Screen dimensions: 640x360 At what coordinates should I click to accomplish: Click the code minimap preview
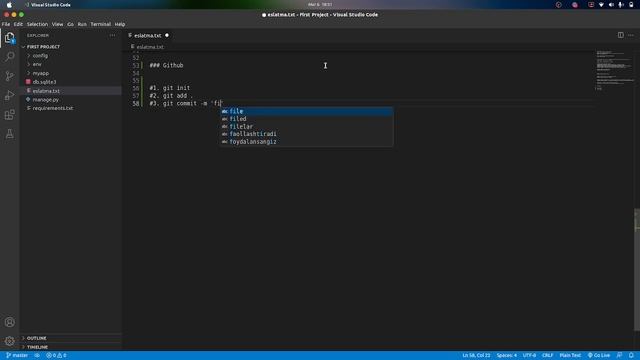point(615,70)
